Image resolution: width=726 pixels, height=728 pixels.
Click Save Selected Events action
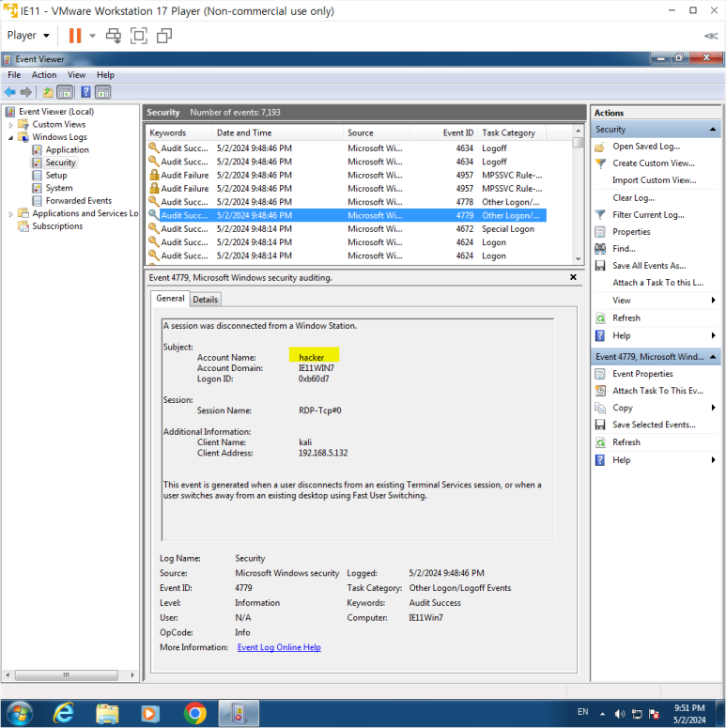[654, 425]
